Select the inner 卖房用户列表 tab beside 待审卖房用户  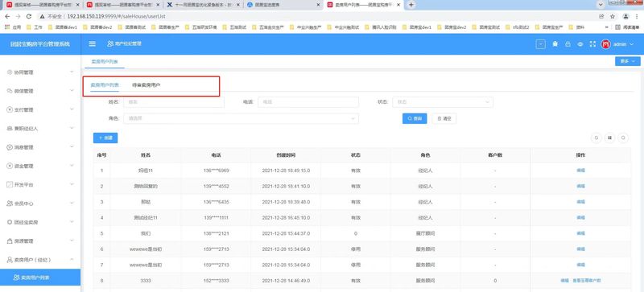[x=105, y=85]
